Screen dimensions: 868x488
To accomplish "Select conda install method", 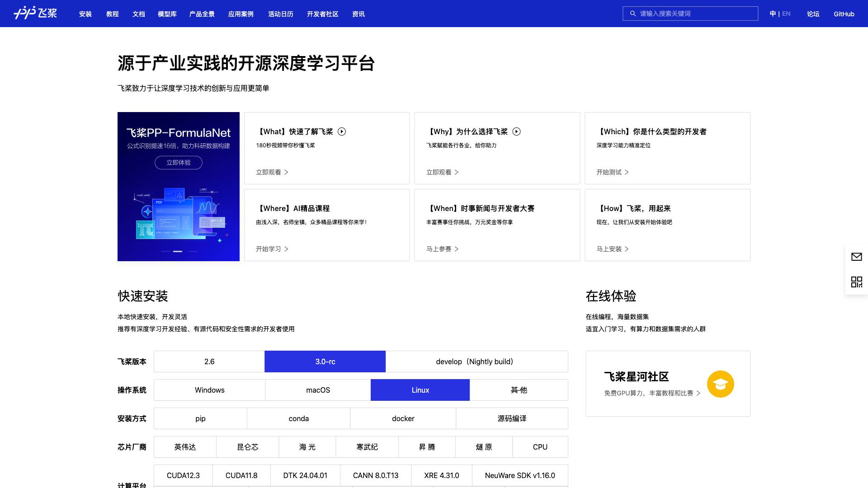I will [x=298, y=418].
